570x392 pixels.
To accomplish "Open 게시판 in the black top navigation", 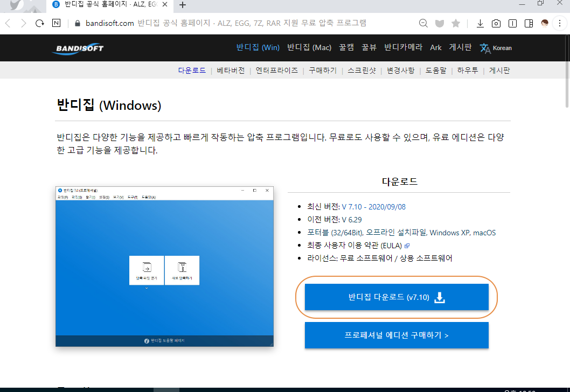I will click(460, 47).
